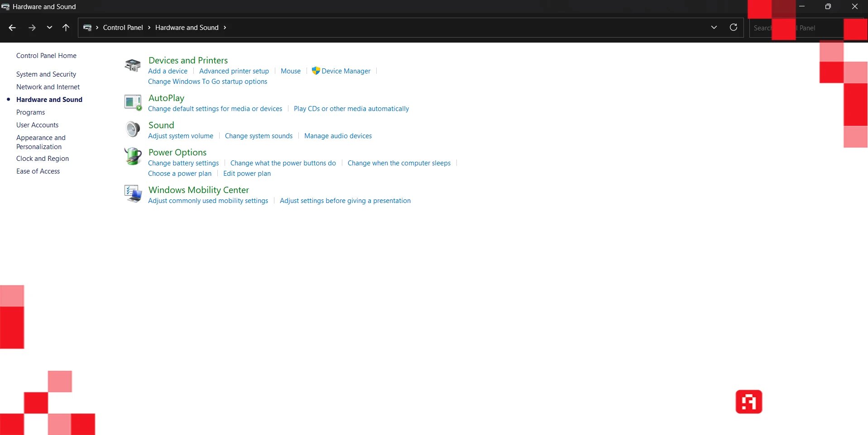Image resolution: width=868 pixels, height=435 pixels.
Task: Open the AutoPlay heading
Action: [x=166, y=98]
